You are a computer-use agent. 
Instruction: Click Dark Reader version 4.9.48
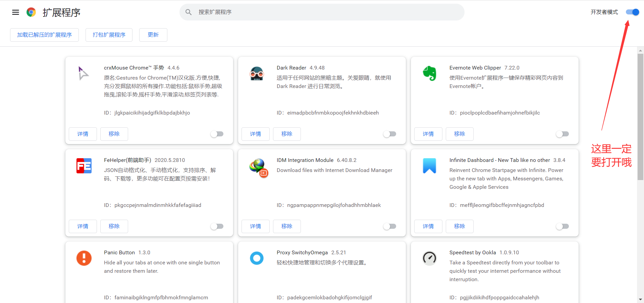[317, 68]
